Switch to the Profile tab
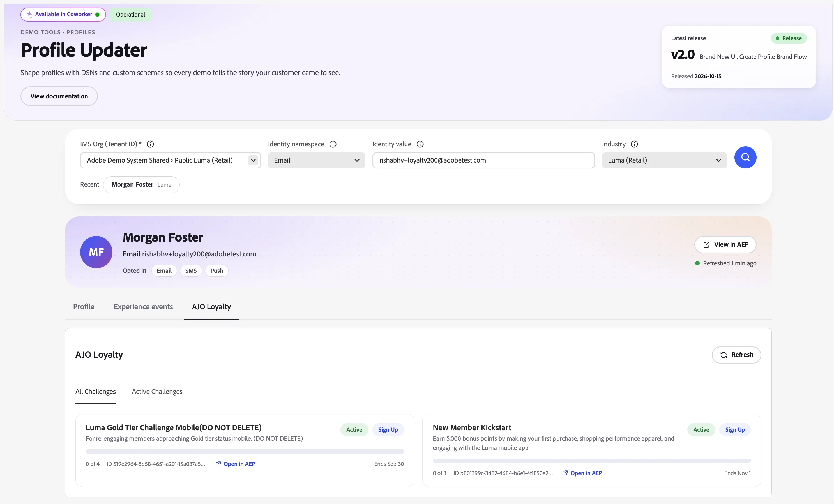Image resolution: width=834 pixels, height=504 pixels. coord(84,306)
